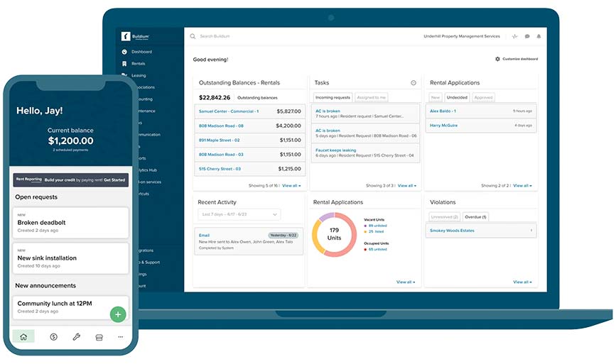Tap the three-dot more icon on the phone

121,336
